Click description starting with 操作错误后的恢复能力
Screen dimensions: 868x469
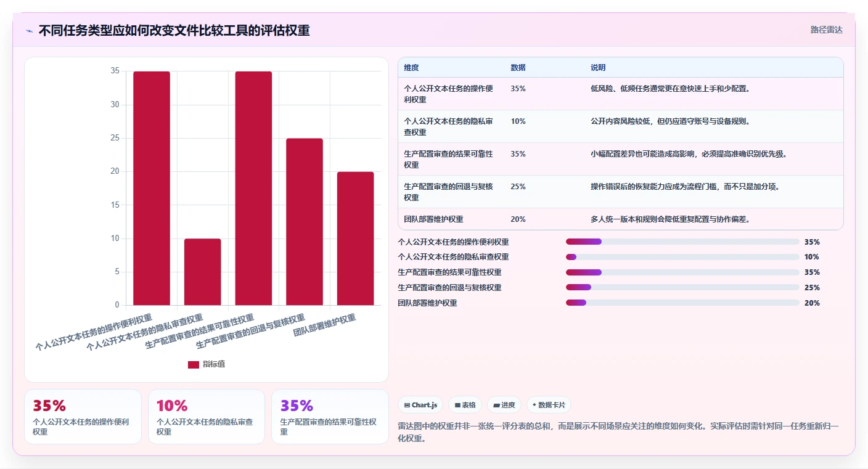click(685, 186)
